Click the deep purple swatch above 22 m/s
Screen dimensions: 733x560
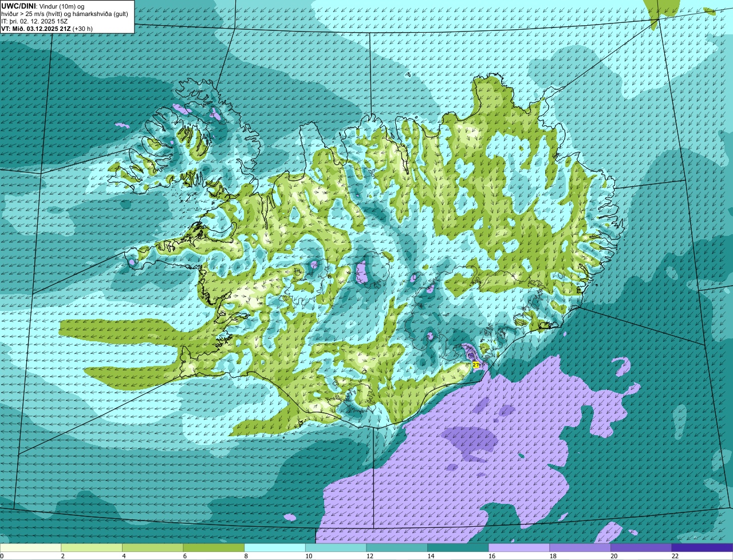tap(702, 547)
